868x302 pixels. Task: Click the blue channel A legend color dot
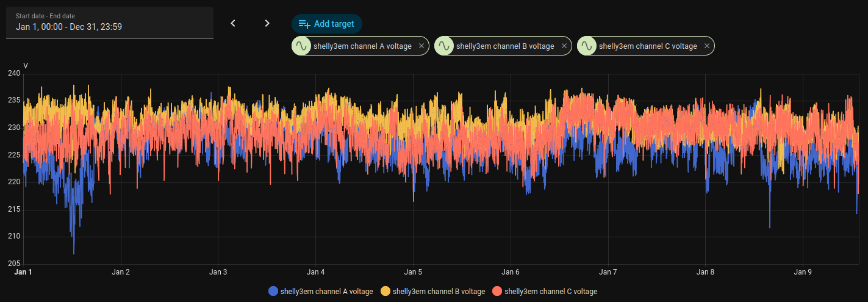(273, 291)
